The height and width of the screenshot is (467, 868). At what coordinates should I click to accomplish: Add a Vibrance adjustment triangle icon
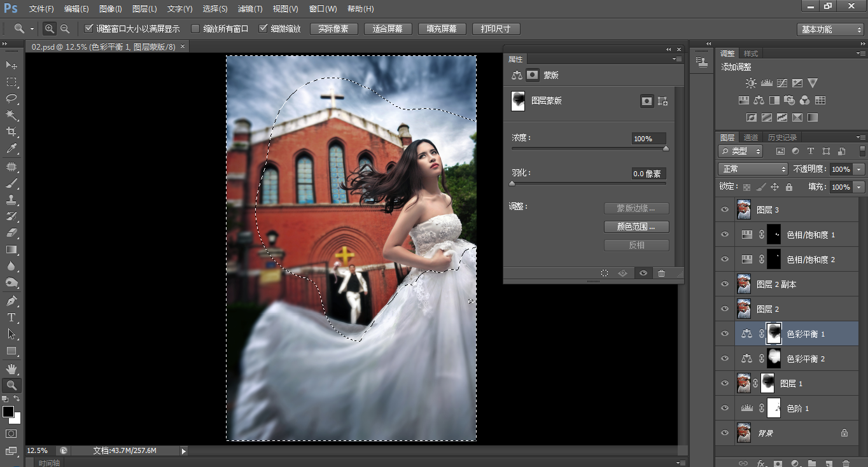[x=813, y=83]
